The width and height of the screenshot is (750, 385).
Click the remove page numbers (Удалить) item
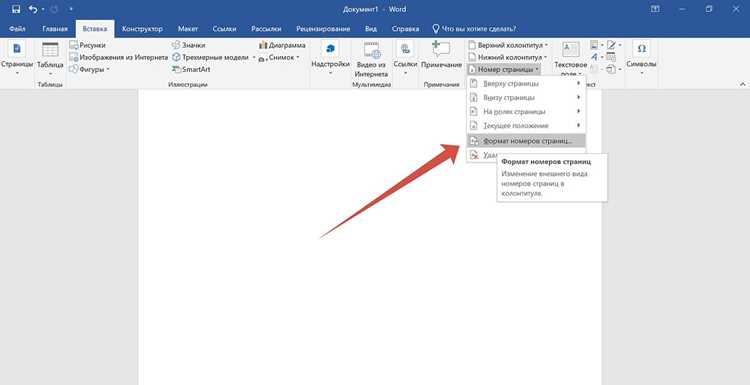pos(483,155)
